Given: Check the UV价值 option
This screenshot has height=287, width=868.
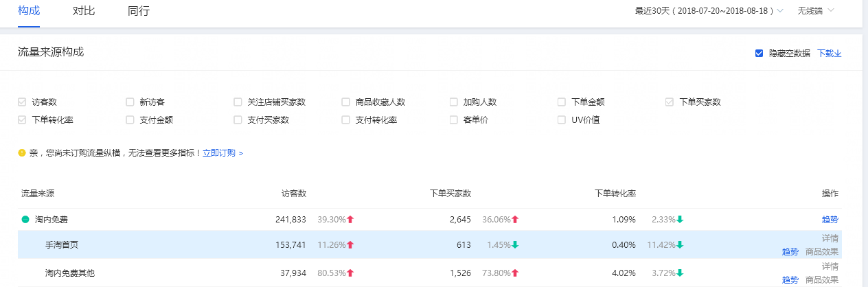Looking at the screenshot, I should click(562, 120).
